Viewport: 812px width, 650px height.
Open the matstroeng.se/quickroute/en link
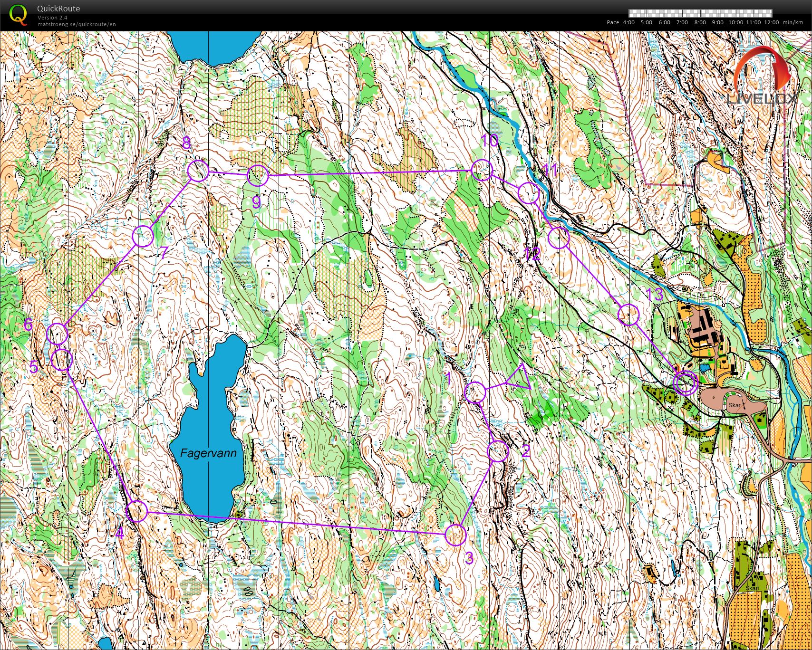point(77,24)
